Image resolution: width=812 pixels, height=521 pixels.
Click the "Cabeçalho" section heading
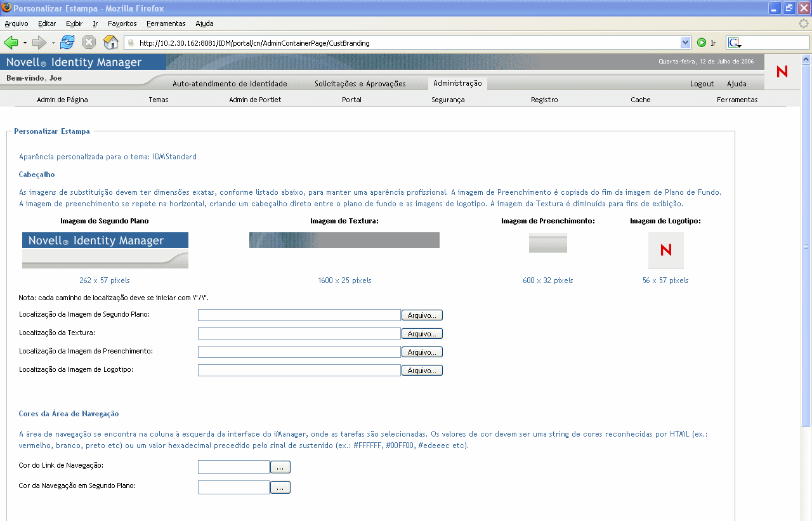tap(37, 175)
